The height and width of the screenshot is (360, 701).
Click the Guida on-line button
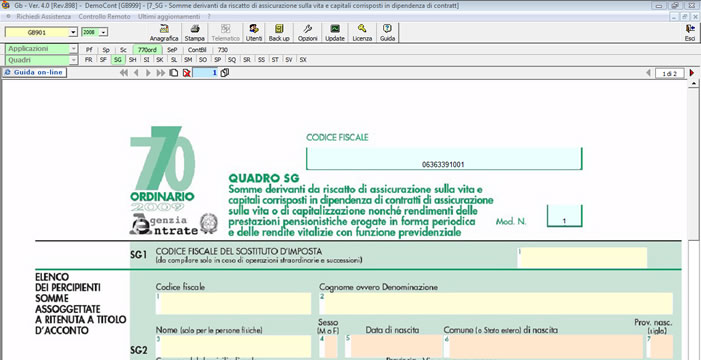pos(34,72)
